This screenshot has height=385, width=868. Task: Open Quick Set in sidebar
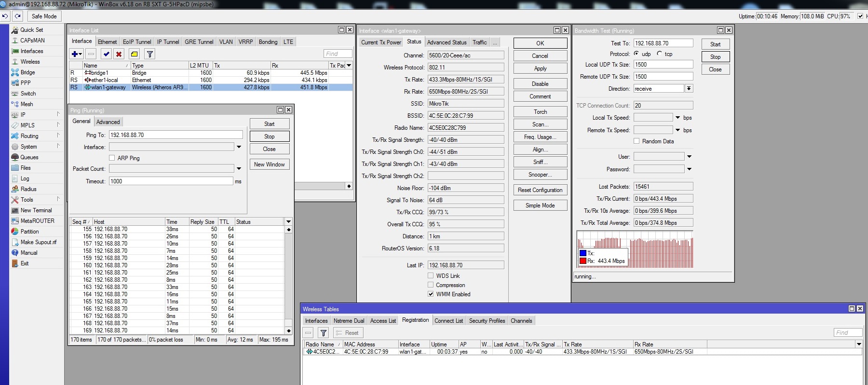tap(32, 30)
